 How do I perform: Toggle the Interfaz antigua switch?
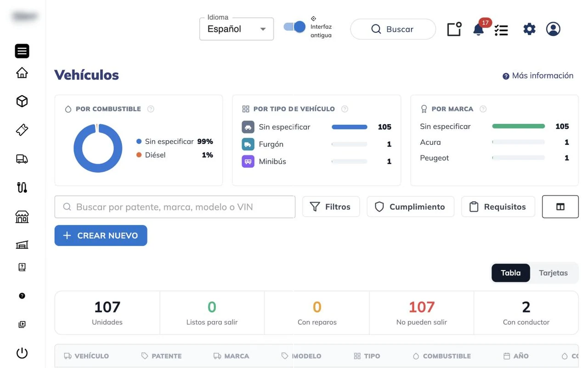tap(294, 27)
